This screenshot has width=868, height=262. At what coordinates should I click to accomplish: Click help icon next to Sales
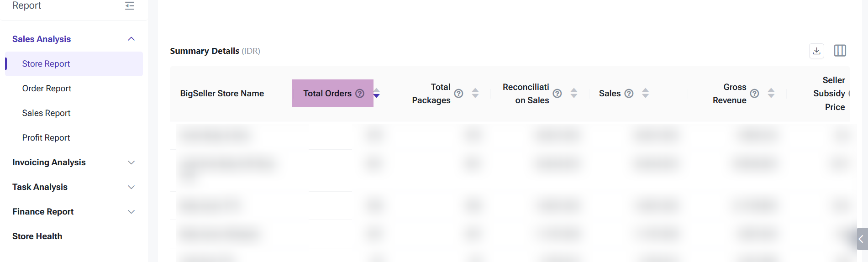pos(629,94)
